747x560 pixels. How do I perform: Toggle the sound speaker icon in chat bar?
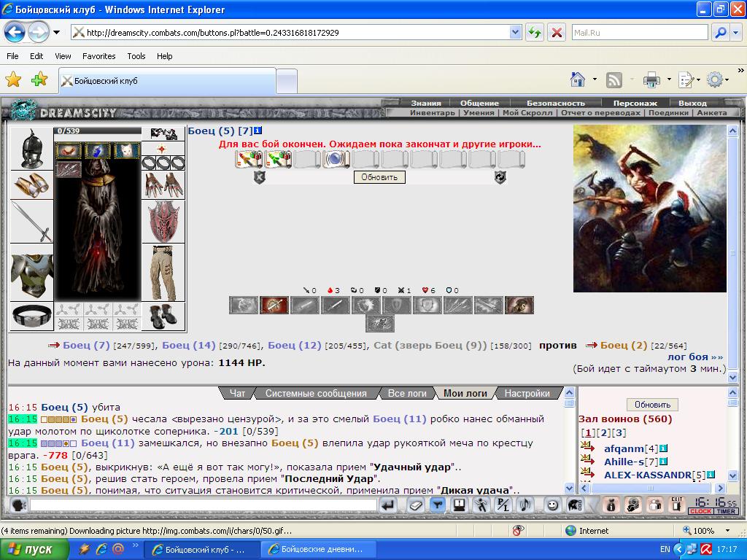pos(525,505)
